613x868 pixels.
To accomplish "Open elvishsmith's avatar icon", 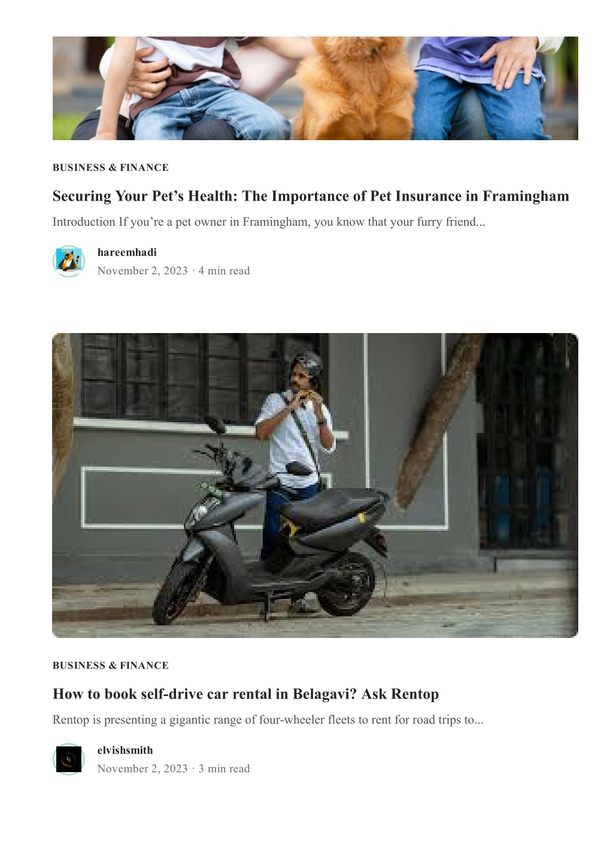I will [x=69, y=759].
